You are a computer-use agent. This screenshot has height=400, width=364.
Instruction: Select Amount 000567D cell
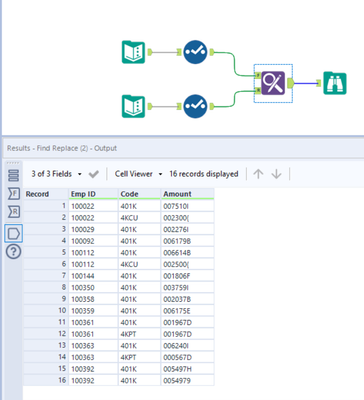coord(187,357)
